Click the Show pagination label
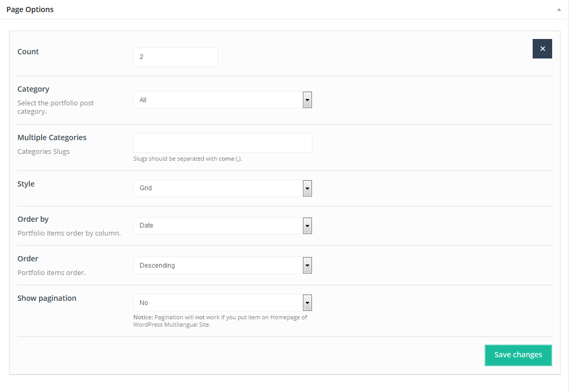 pyautogui.click(x=47, y=298)
